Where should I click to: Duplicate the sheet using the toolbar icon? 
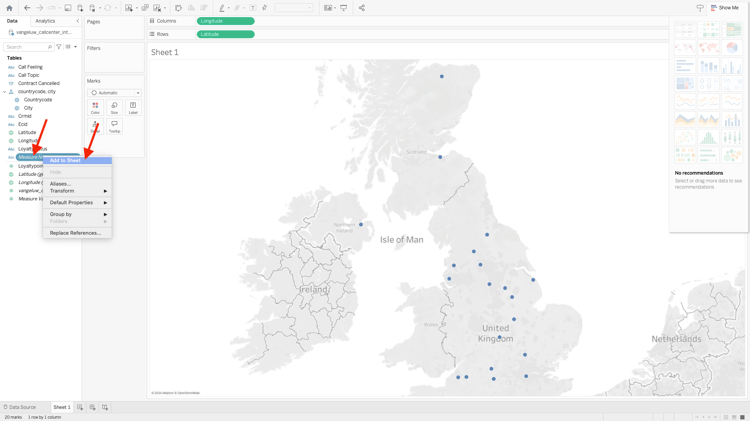tap(145, 8)
